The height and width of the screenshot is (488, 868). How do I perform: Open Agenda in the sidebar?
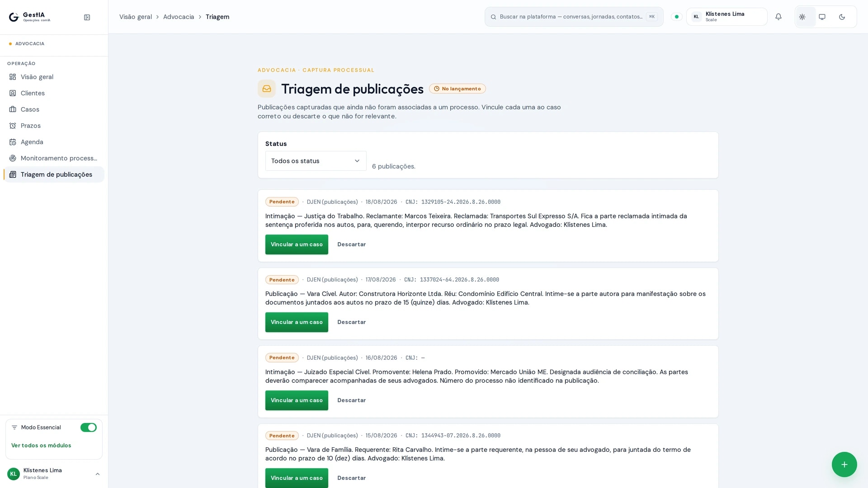point(54,142)
